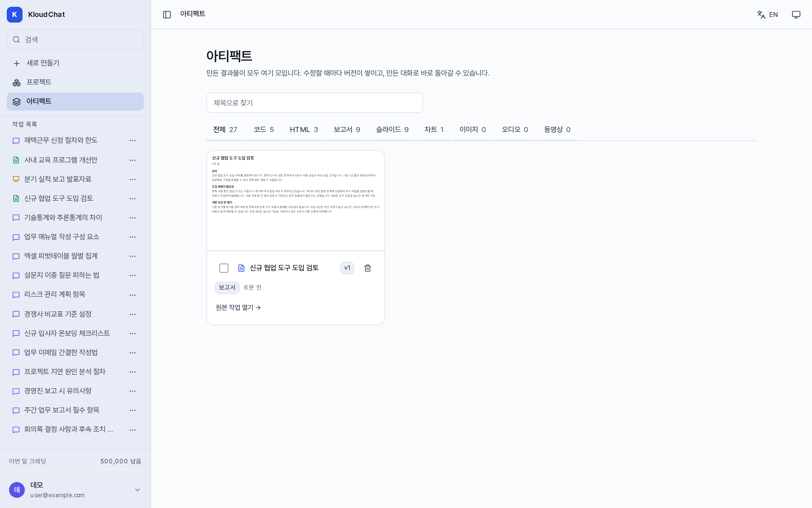Switch to the 보고서 9 tab
812x508 pixels.
tap(347, 130)
